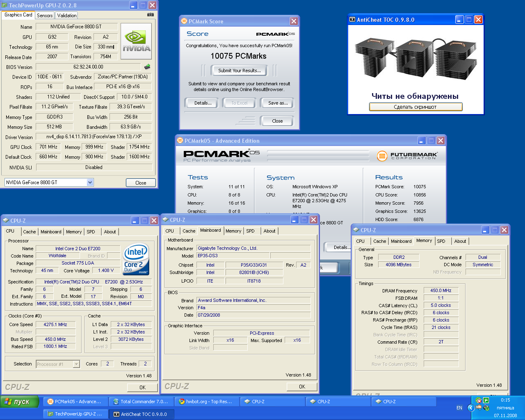The image size is (525, 420).
Task: Click the BIOS Date 07/29/2008 field
Action: [x=253, y=315]
